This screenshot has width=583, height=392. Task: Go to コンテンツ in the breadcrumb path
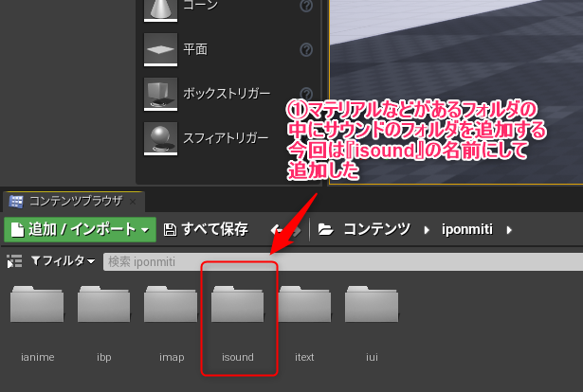[x=376, y=229]
